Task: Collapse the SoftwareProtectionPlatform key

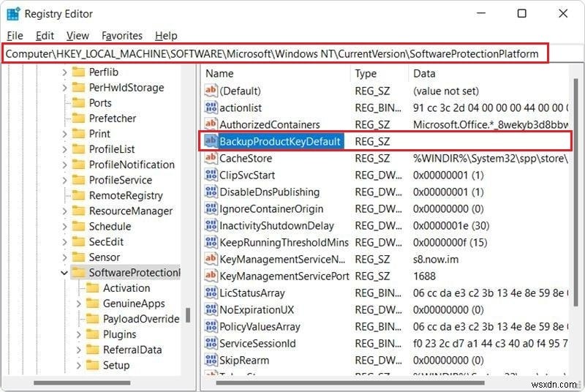Action: click(64, 273)
